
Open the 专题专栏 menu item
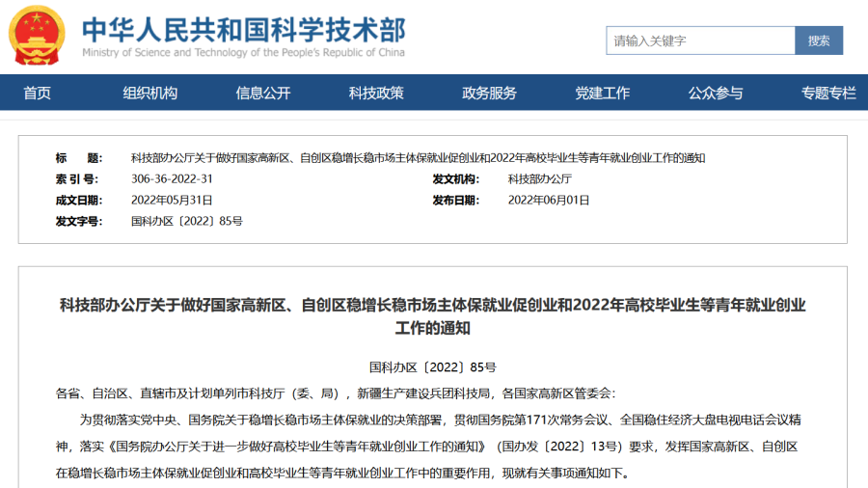click(x=828, y=93)
